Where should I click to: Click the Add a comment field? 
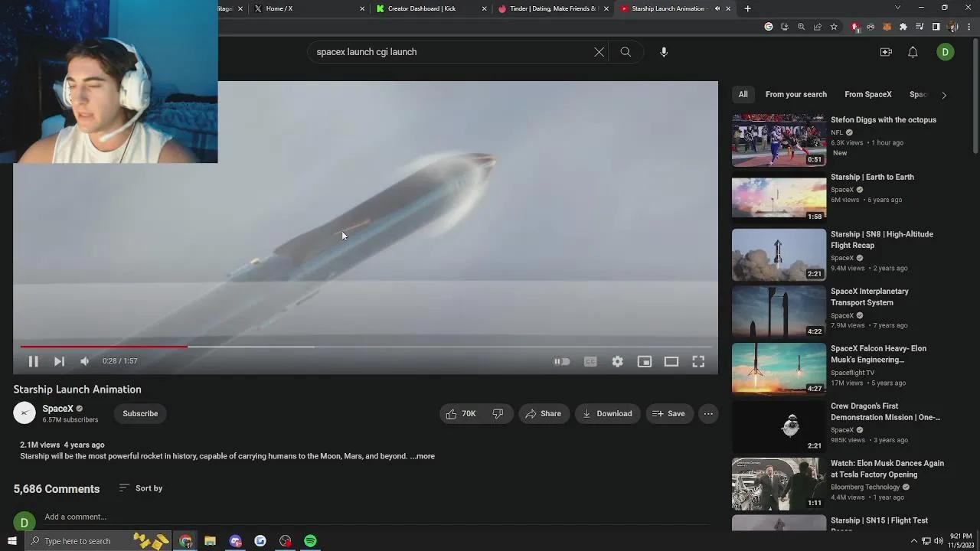click(75, 517)
